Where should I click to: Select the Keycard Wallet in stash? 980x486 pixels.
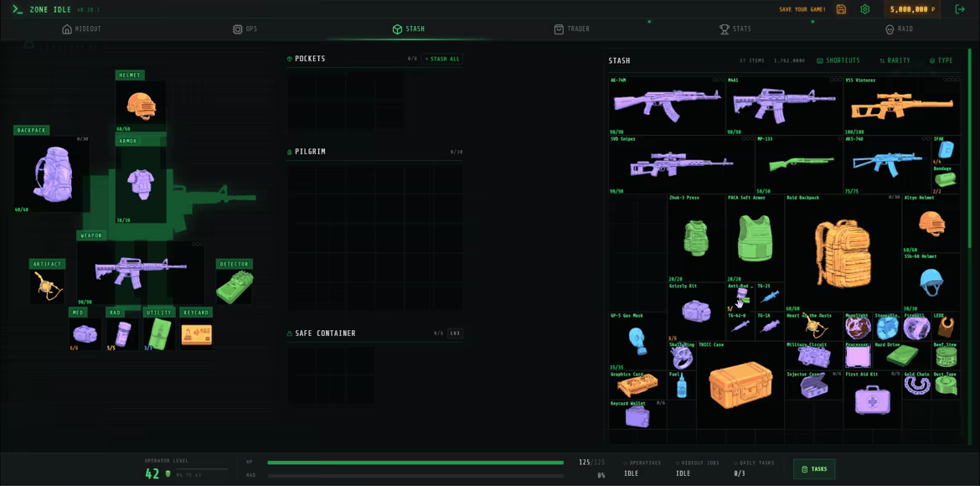point(638,414)
